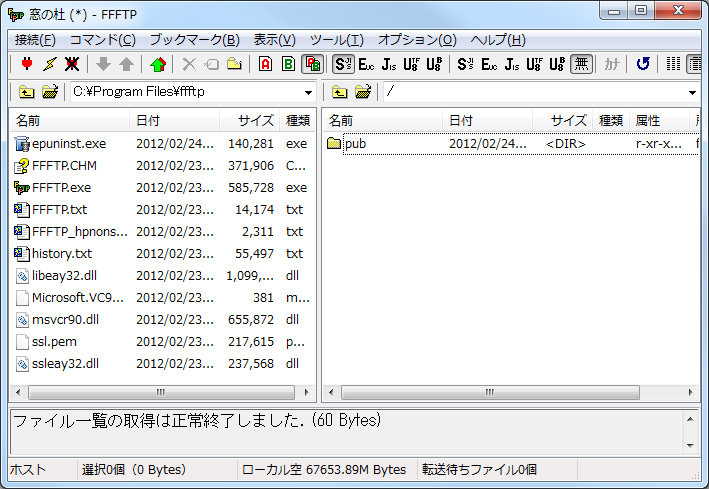Select msvcr90.dll in local file list

tap(57, 320)
